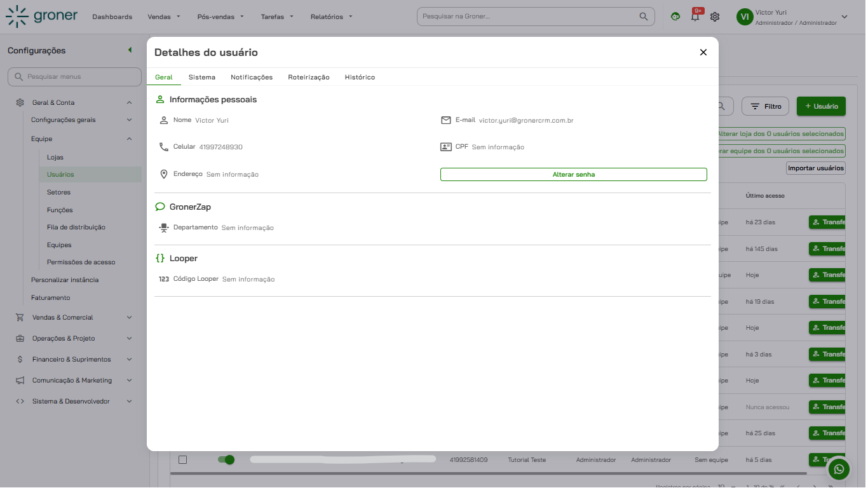Open Fila de distribuição in the sidebar

click(76, 227)
